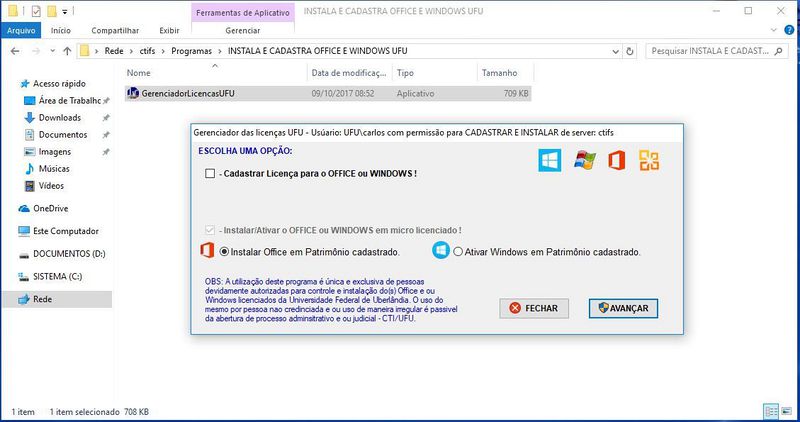Image resolution: width=800 pixels, height=422 pixels.
Task: Sort by Data de modificação column
Action: click(x=349, y=73)
